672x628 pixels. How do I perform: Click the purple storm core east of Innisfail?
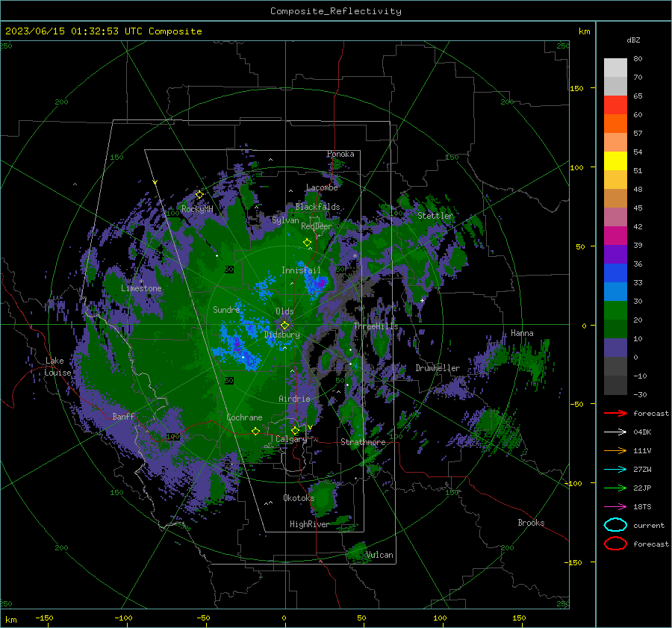tap(321, 282)
